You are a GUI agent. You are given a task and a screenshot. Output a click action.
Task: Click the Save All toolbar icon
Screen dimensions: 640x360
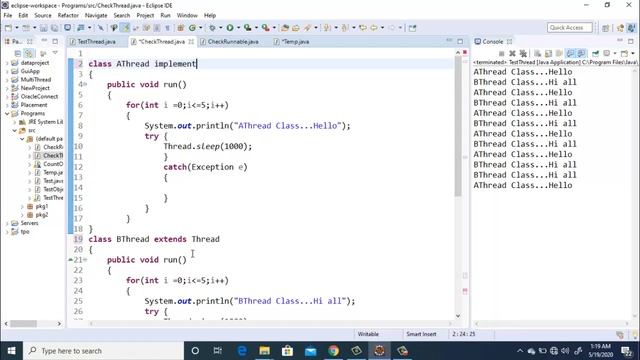[x=54, y=28]
